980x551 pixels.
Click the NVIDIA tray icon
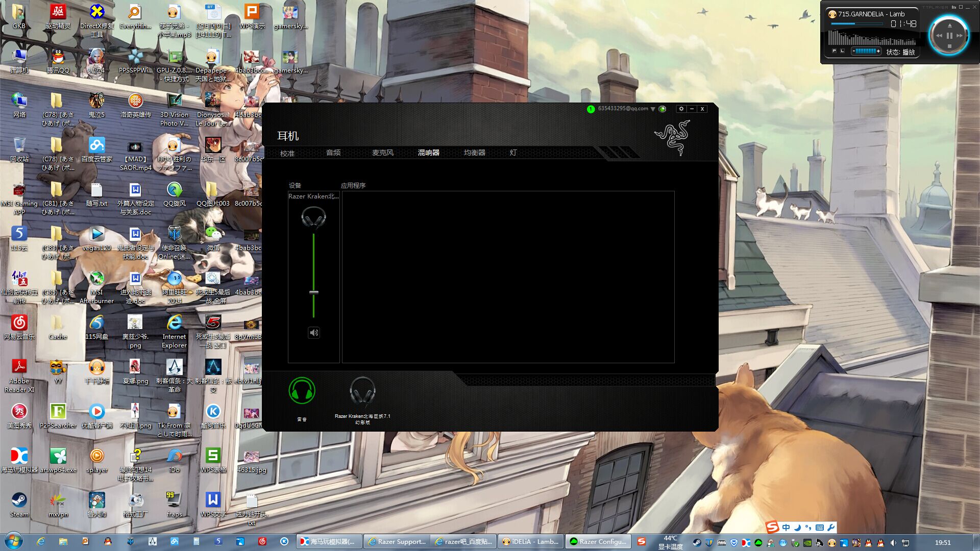pyautogui.click(x=807, y=542)
